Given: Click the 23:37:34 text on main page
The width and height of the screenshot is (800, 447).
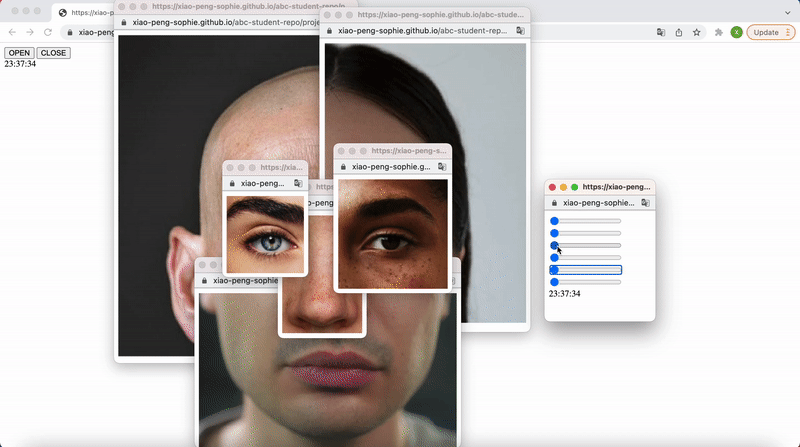Looking at the screenshot, I should [x=20, y=64].
